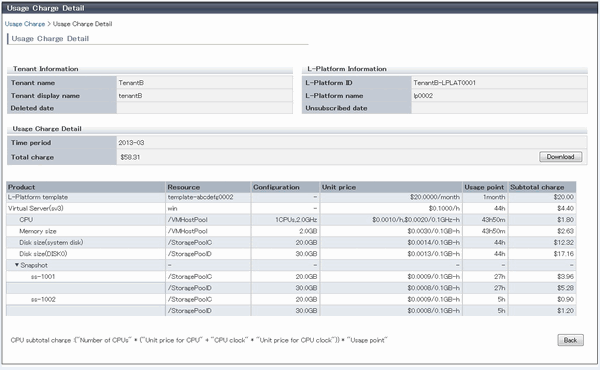Image resolution: width=600 pixels, height=370 pixels.
Task: Select snapshot ss-1002 entry
Action: tap(43, 299)
